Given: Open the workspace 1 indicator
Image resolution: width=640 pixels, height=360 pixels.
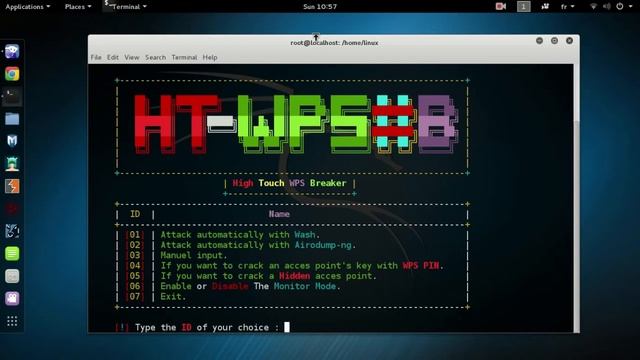Looking at the screenshot, I should click(x=524, y=6).
